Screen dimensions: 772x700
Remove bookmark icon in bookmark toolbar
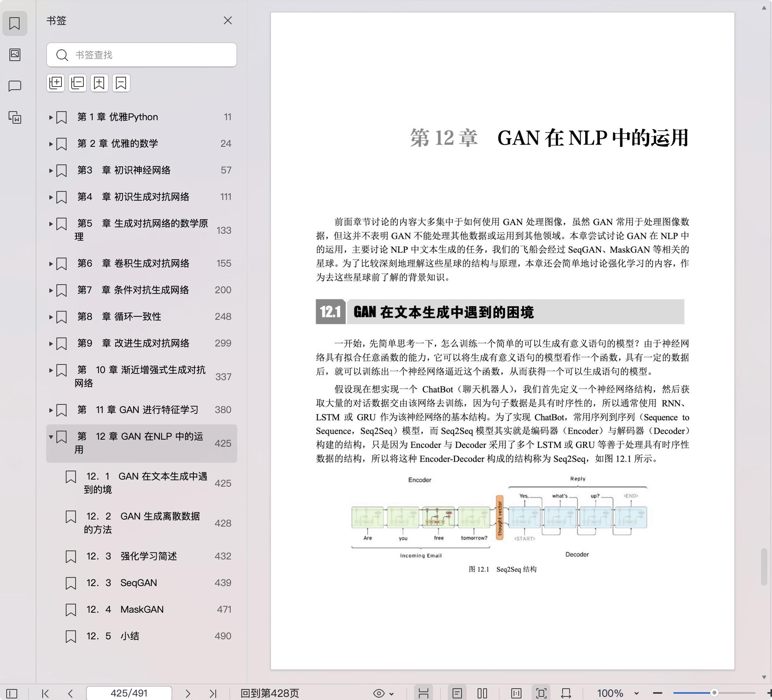tap(121, 83)
